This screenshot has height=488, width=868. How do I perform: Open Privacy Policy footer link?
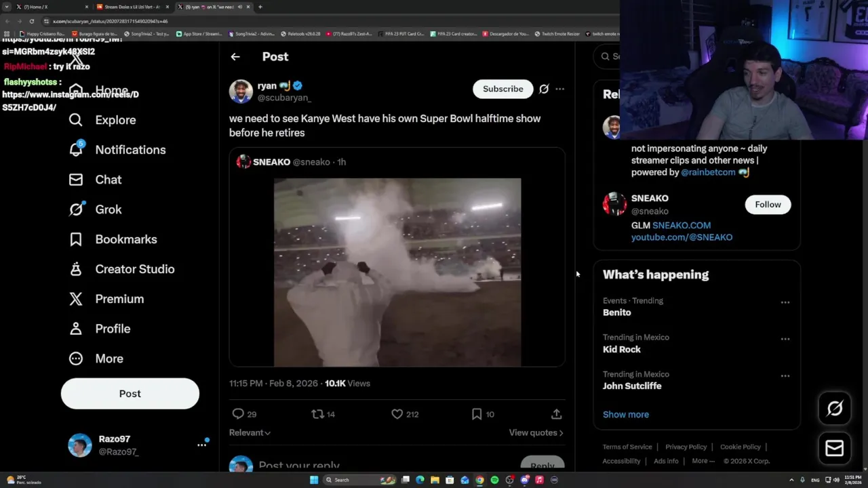(686, 447)
